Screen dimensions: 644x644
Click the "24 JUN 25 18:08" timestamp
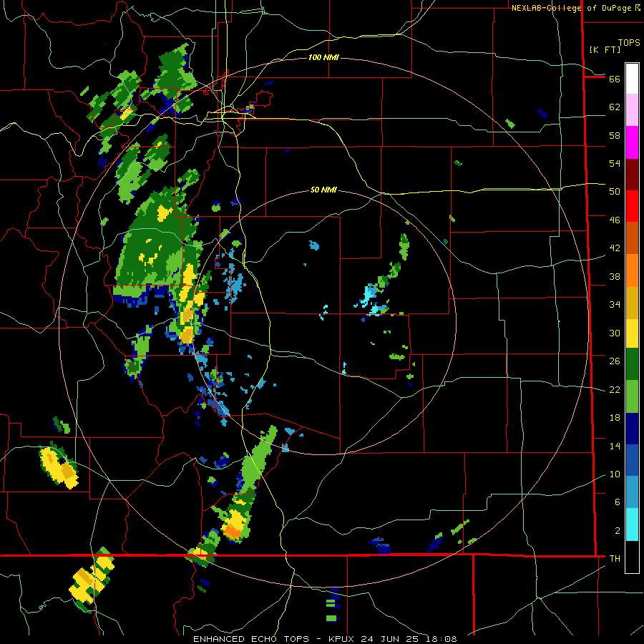point(409,639)
